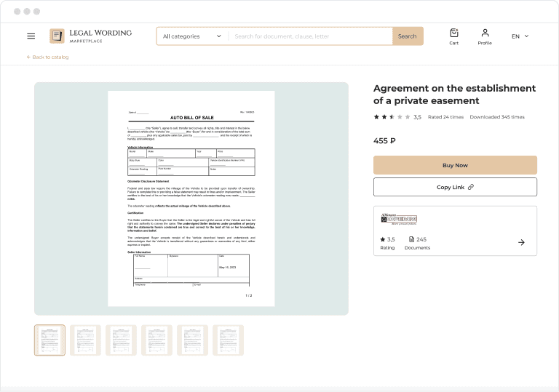Click the Legal Wording Marketplace logo

(x=91, y=36)
